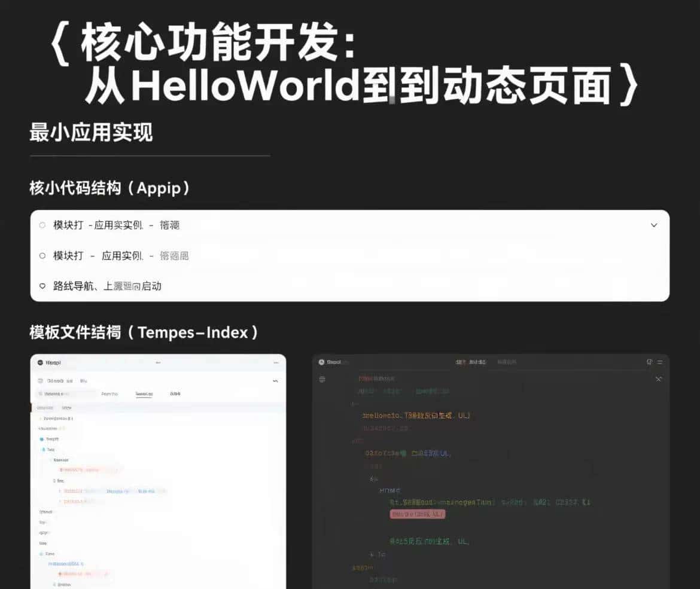Click the menu icon beside the editor grid icon
This screenshot has width=700, height=589.
pos(661,361)
